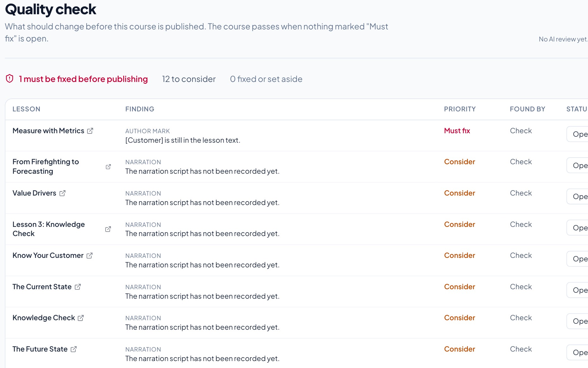Screen dimensions: 588x368
Task: Open Know Your Customer external link icon
Action: pos(89,255)
